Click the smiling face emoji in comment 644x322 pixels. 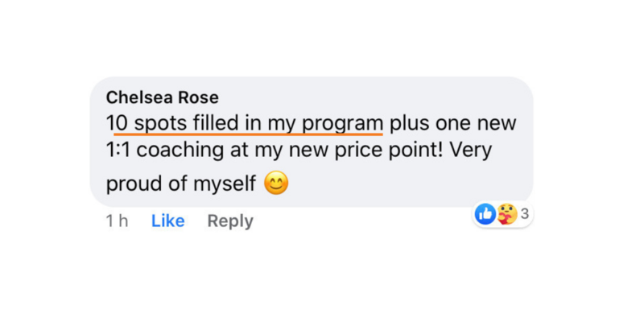point(276,183)
